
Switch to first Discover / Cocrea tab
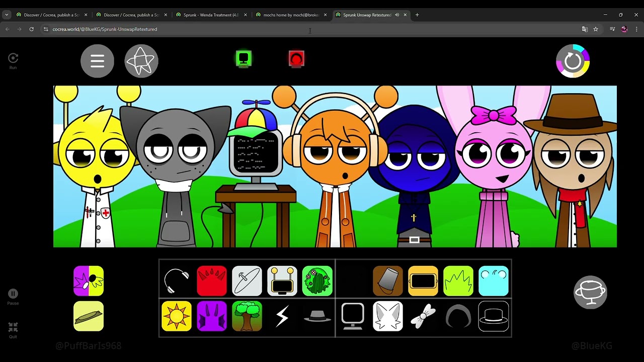[x=52, y=15]
